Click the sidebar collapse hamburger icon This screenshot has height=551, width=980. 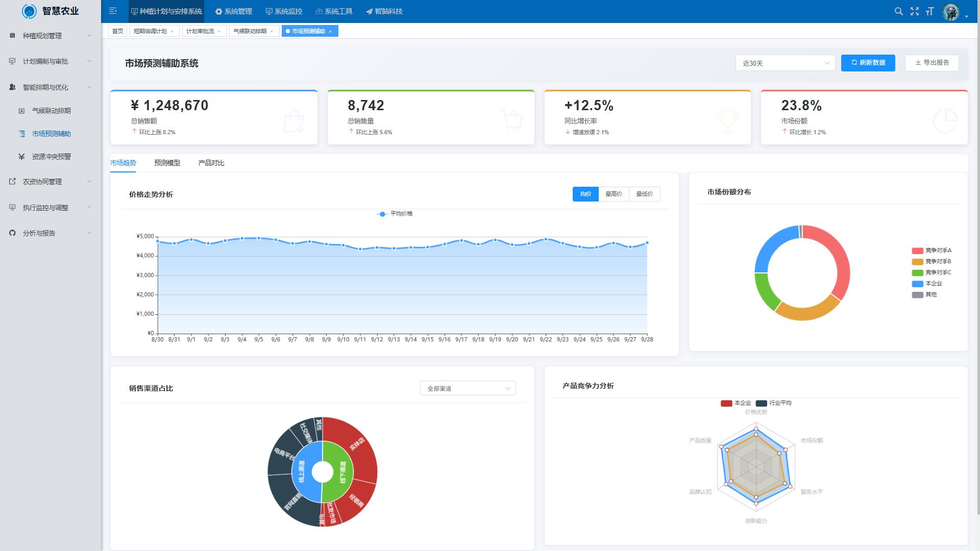[113, 11]
